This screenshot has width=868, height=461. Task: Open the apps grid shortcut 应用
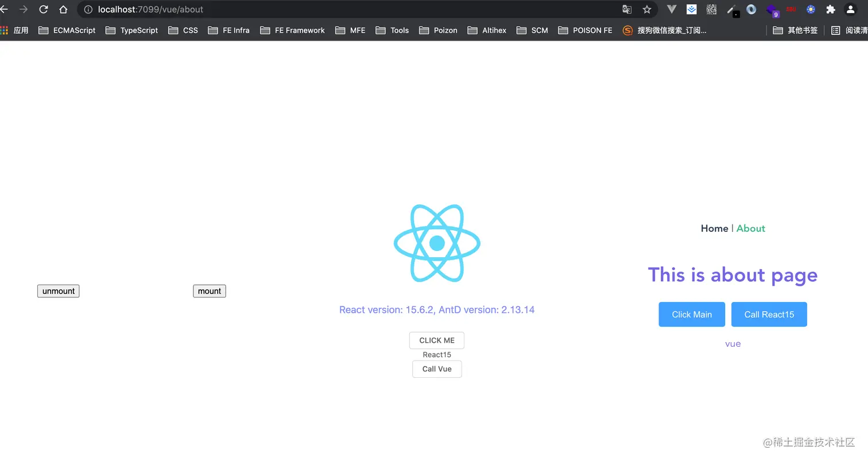(x=14, y=30)
